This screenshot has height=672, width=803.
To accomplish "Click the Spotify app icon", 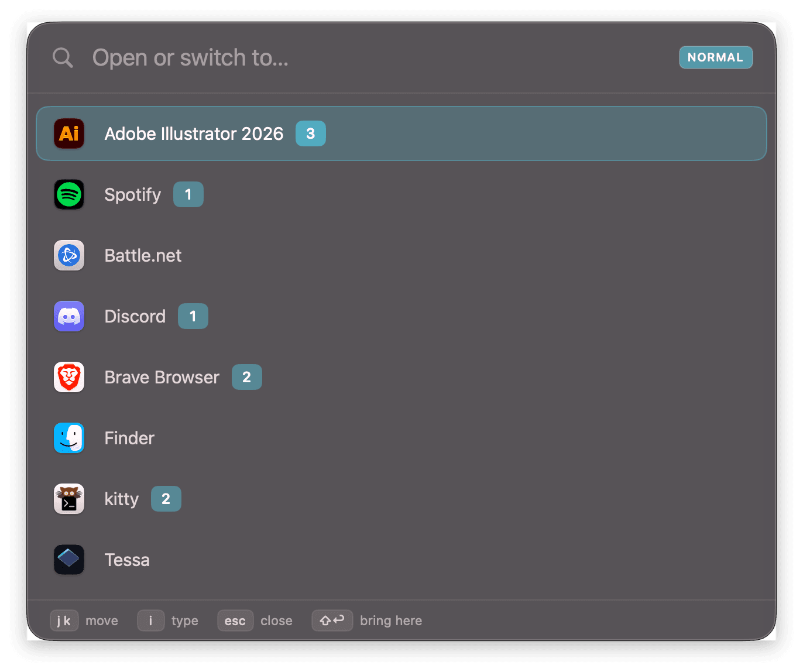I will (x=69, y=194).
